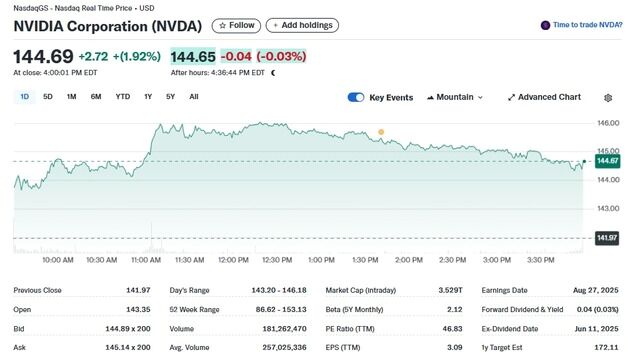Click the plus icon in Add holdings
This screenshot has width=628, height=362.
[275, 25]
